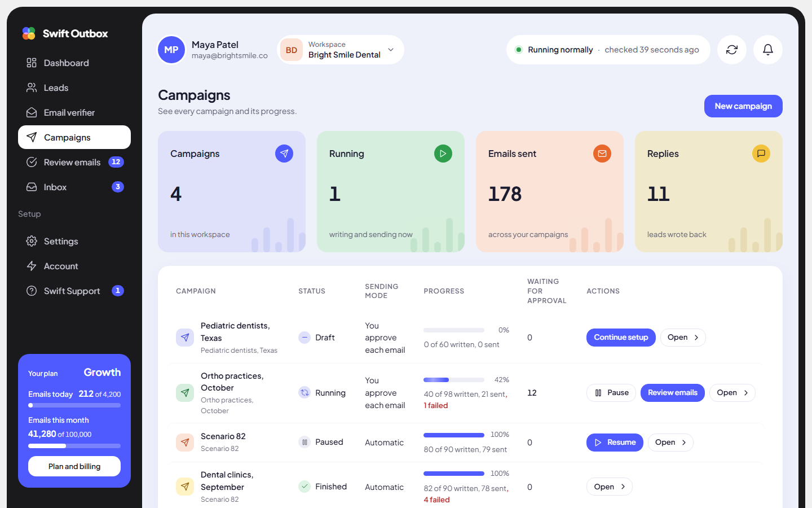Click the Ortho practices 42% progress bar
Viewport: 812px width, 508px height.
[454, 380]
